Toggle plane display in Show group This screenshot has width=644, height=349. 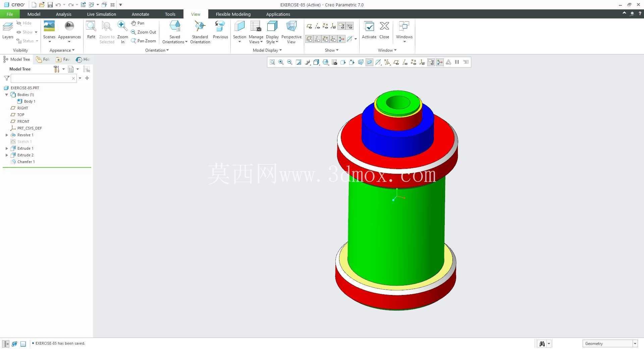pyautogui.click(x=309, y=26)
